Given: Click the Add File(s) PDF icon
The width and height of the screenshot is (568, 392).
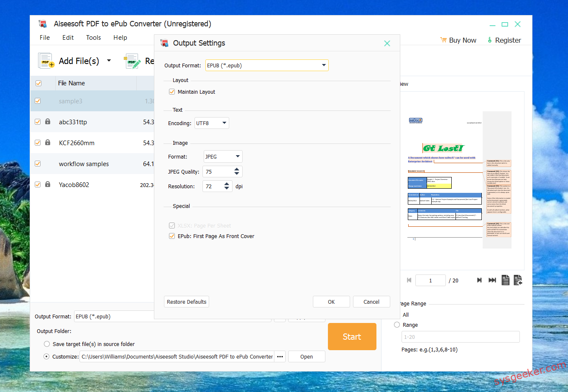Looking at the screenshot, I should pyautogui.click(x=46, y=61).
